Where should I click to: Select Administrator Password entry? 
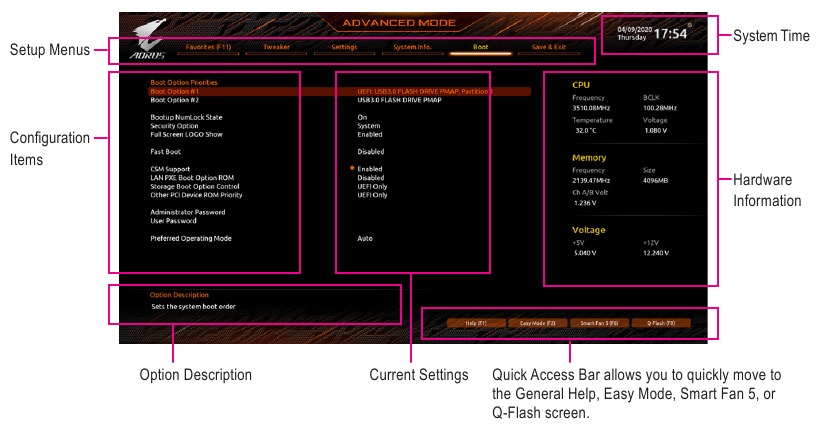(188, 212)
